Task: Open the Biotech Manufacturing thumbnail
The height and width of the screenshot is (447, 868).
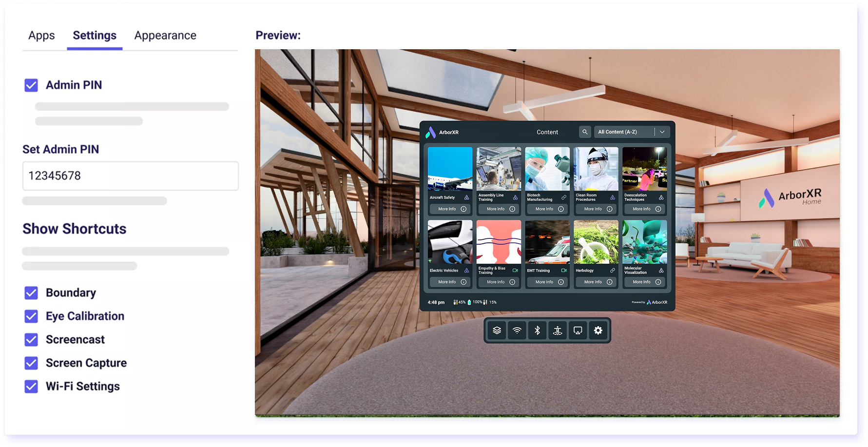Action: 548,169
